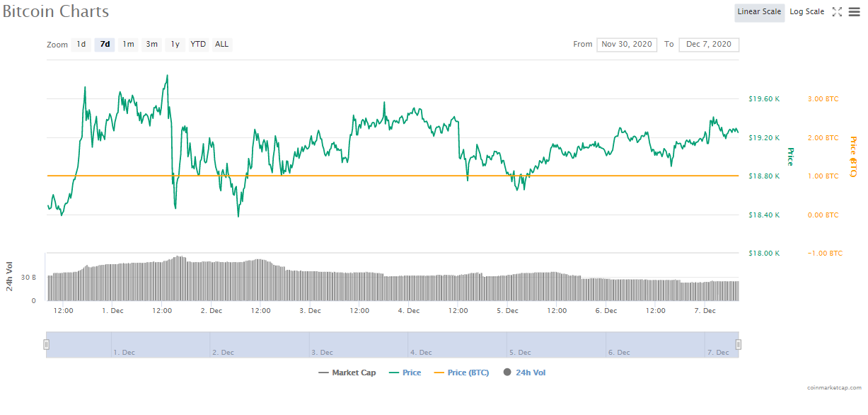Toggle Price series in legend
Viewport: 868px width, 415px height.
pyautogui.click(x=405, y=373)
